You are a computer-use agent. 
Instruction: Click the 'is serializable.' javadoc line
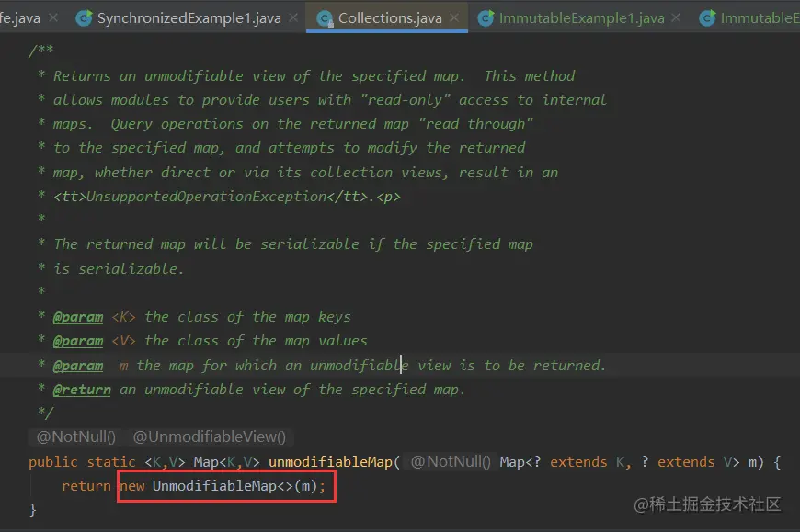click(x=119, y=268)
